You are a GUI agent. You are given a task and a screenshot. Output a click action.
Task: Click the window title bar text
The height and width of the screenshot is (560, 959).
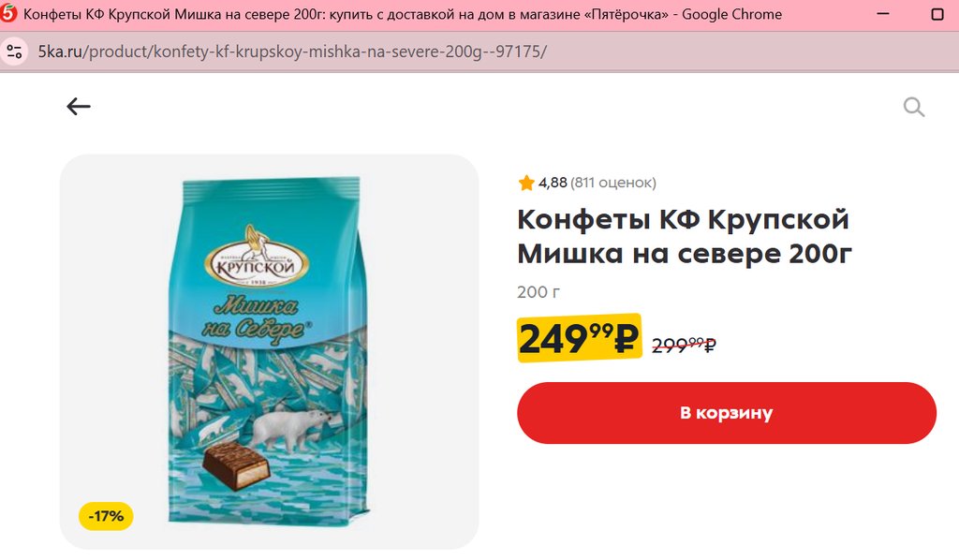(x=403, y=14)
